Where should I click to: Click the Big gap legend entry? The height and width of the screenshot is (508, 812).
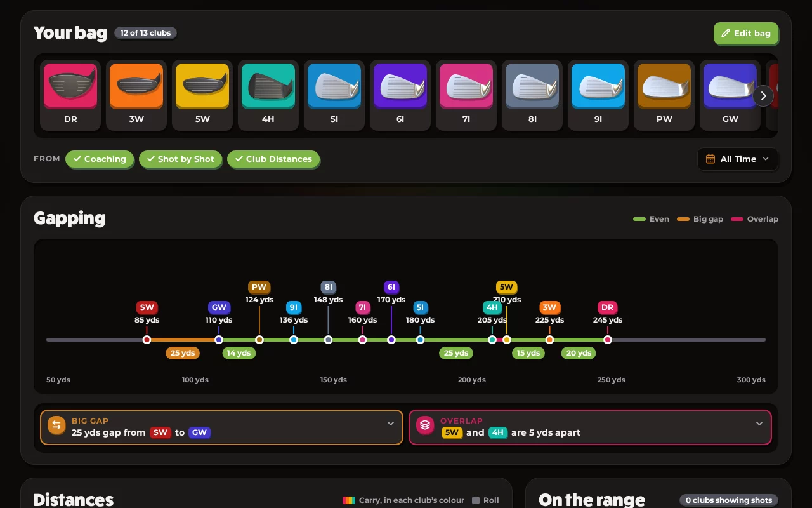tap(700, 219)
